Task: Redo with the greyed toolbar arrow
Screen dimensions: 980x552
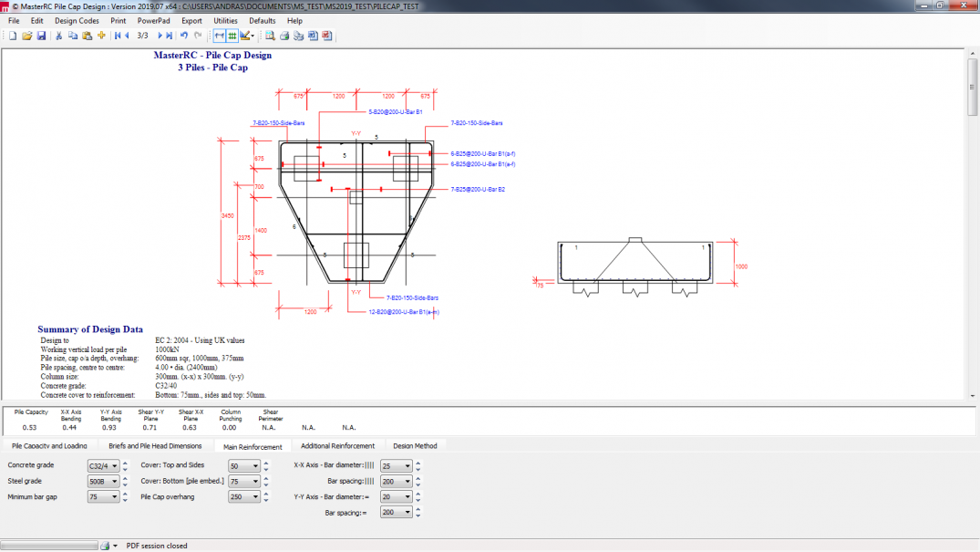Action: [x=198, y=36]
